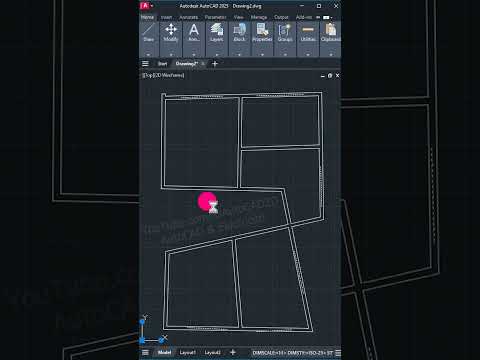
Task: Open the Utilities panel measure icon
Action: click(308, 29)
